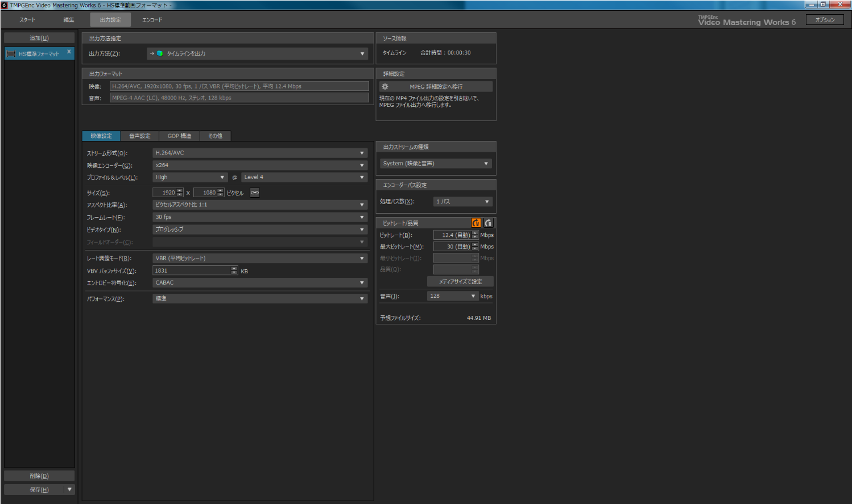Open the ストリーム形式 H.264/AVC dropdown
The image size is (852, 504).
(260, 153)
